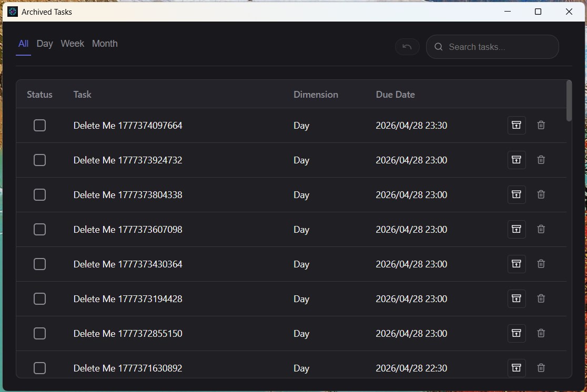Delete task Delete Me 1777374097664 via trash icon

point(541,125)
